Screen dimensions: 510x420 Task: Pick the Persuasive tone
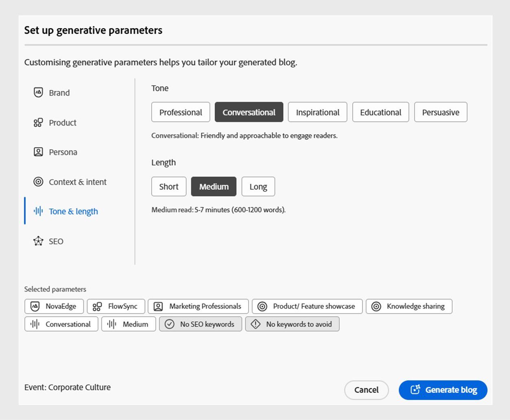pos(441,112)
